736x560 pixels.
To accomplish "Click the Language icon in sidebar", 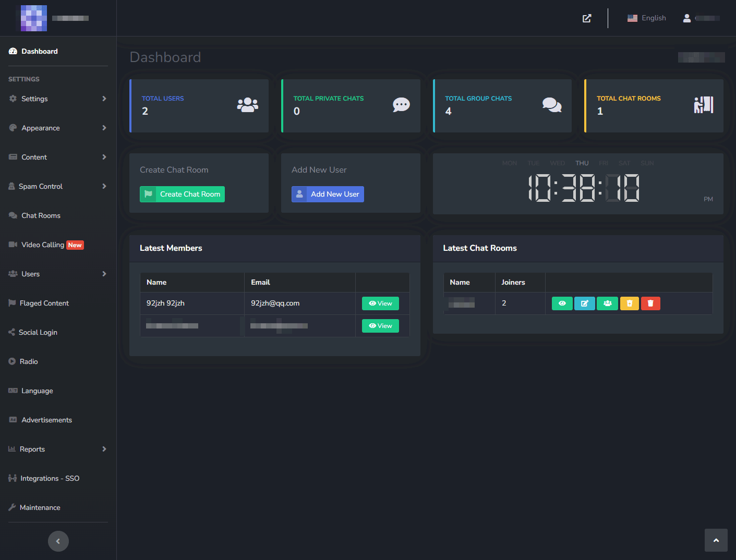I will (x=13, y=391).
